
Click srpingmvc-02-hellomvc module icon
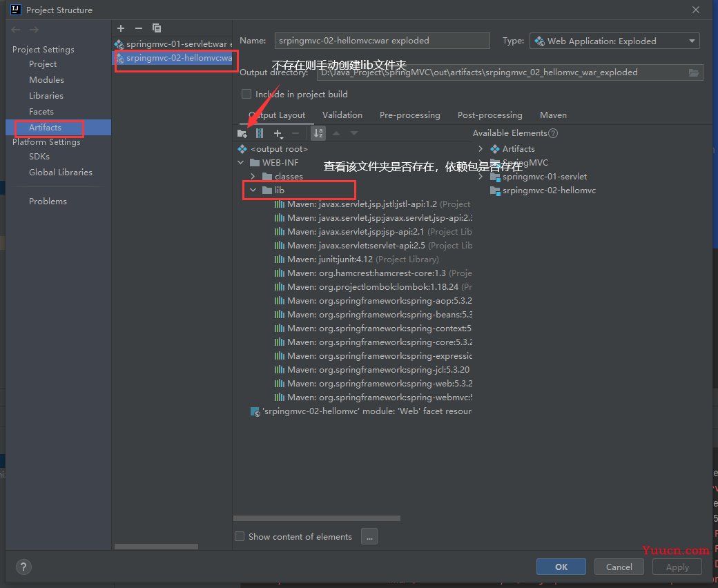pos(495,190)
